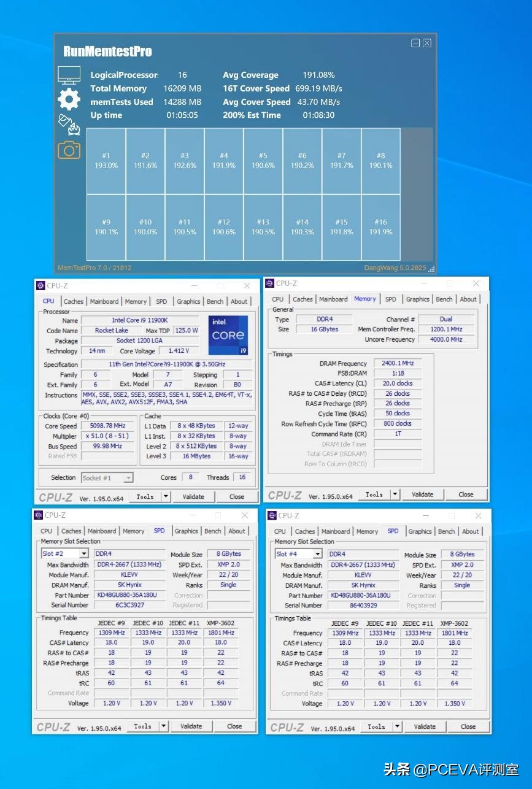
Task: Switch to the Caches tab
Action: click(x=74, y=301)
